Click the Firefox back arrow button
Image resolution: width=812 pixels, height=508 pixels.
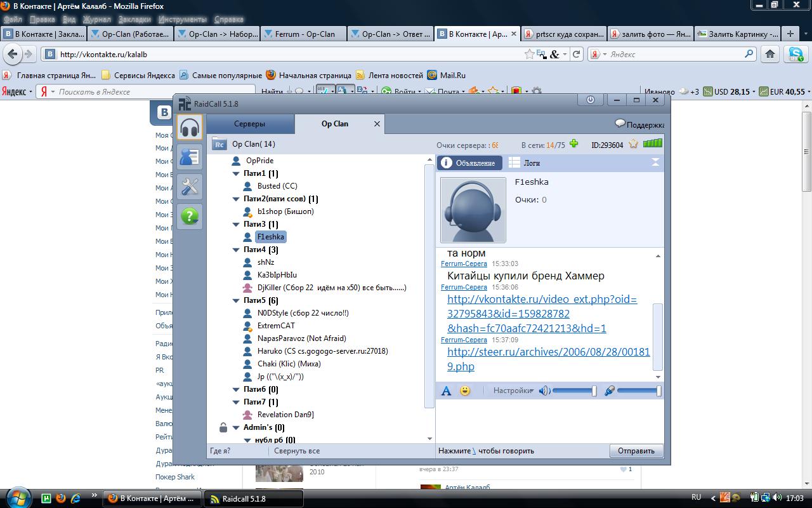point(13,55)
